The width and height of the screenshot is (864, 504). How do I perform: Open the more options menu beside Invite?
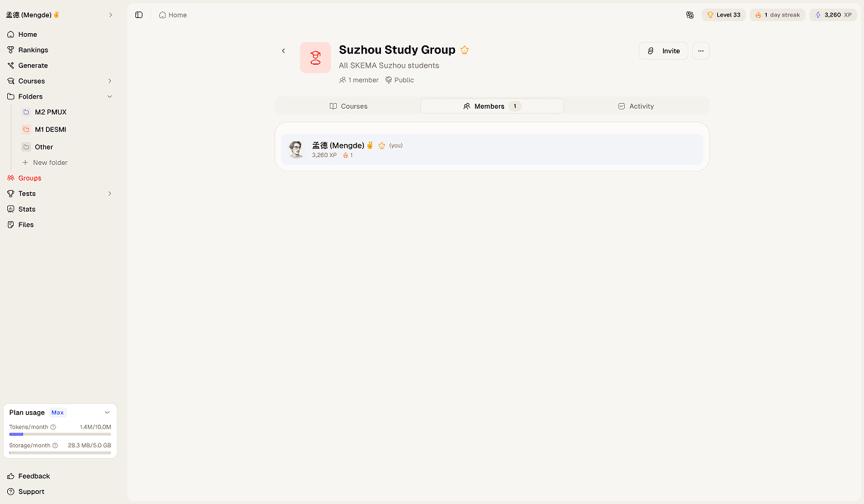(x=700, y=50)
